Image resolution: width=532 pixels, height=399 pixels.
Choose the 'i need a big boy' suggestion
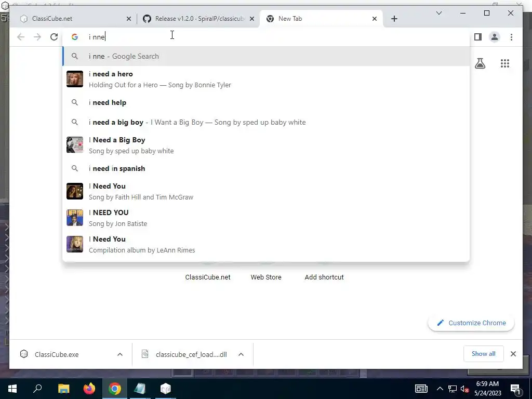pyautogui.click(x=266, y=122)
